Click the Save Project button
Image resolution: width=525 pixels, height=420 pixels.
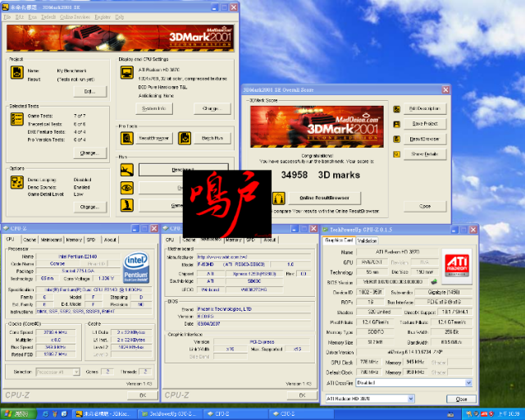coord(425,124)
